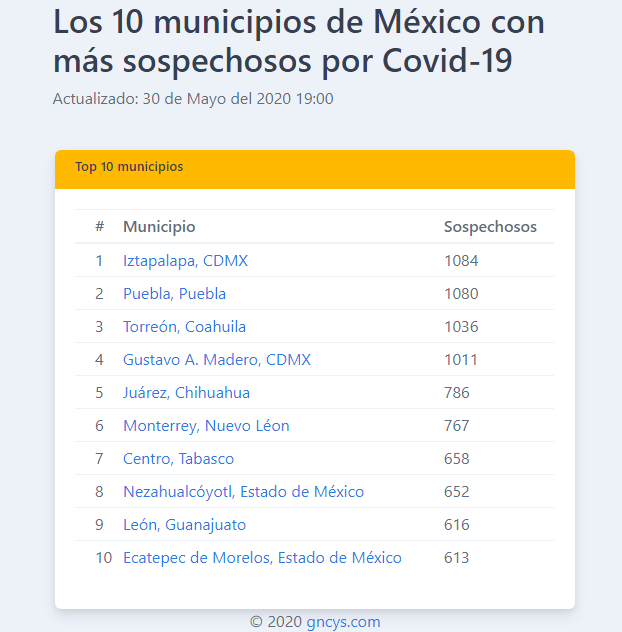Select the value 658 for Centro
Screen dimensions: 622x632
457,459
